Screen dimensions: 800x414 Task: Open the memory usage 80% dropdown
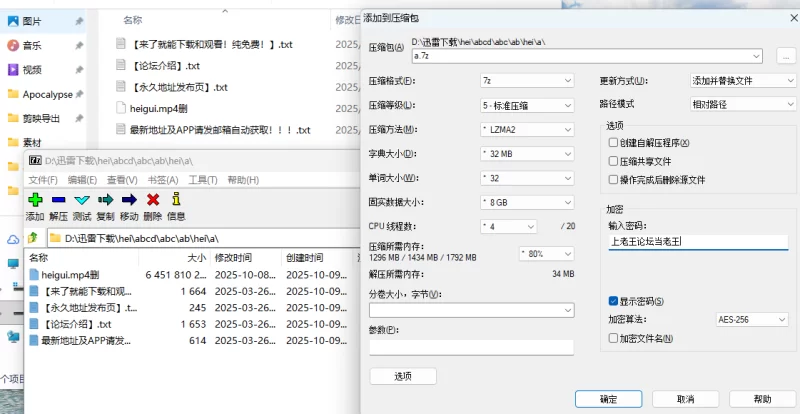click(545, 253)
